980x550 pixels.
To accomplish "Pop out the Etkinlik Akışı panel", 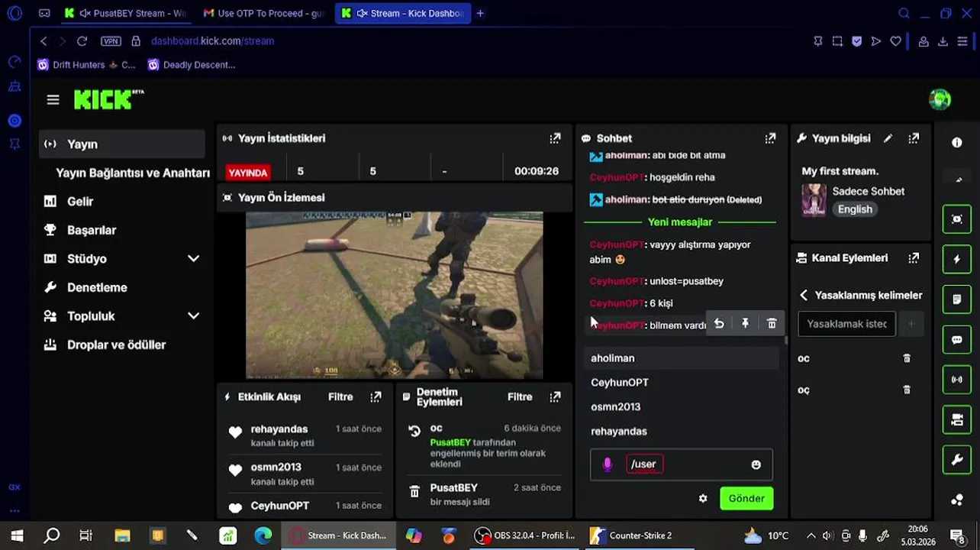I will pos(376,397).
